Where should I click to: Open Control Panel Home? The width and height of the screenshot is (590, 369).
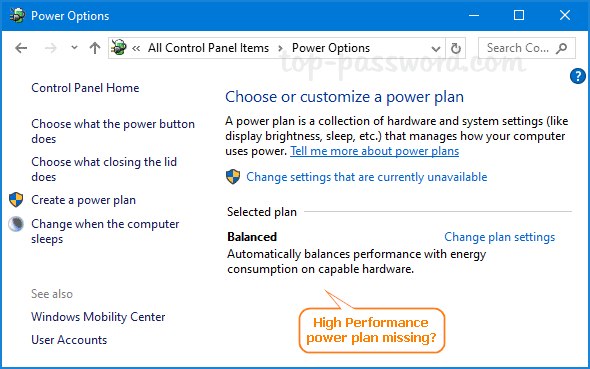[x=85, y=88]
